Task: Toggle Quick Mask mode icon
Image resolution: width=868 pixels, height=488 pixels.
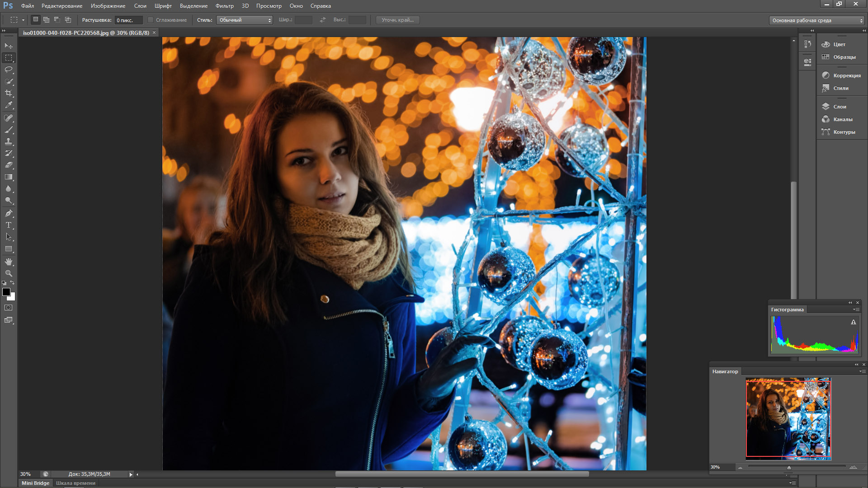Action: pos(9,308)
